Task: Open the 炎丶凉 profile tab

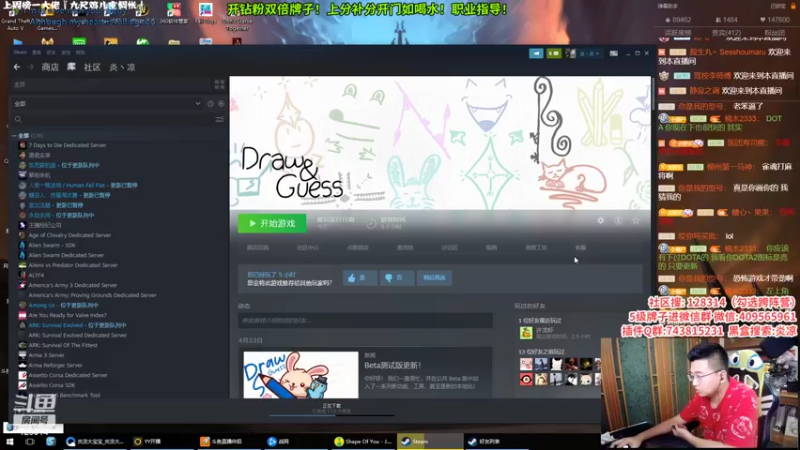Action: point(122,67)
